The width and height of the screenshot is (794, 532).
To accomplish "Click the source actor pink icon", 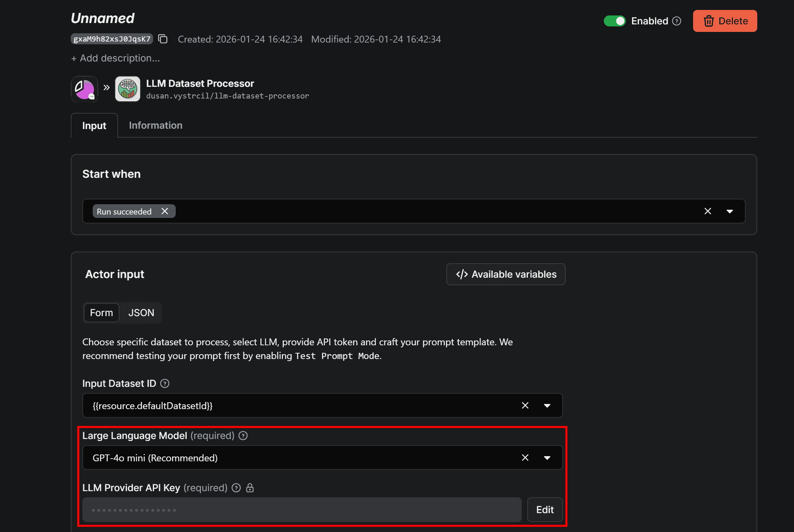I will [84, 89].
